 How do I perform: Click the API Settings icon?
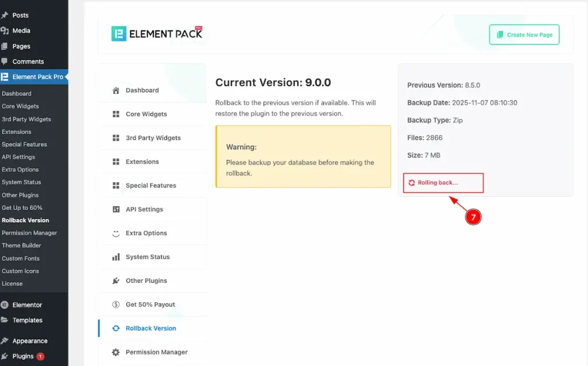(x=116, y=209)
